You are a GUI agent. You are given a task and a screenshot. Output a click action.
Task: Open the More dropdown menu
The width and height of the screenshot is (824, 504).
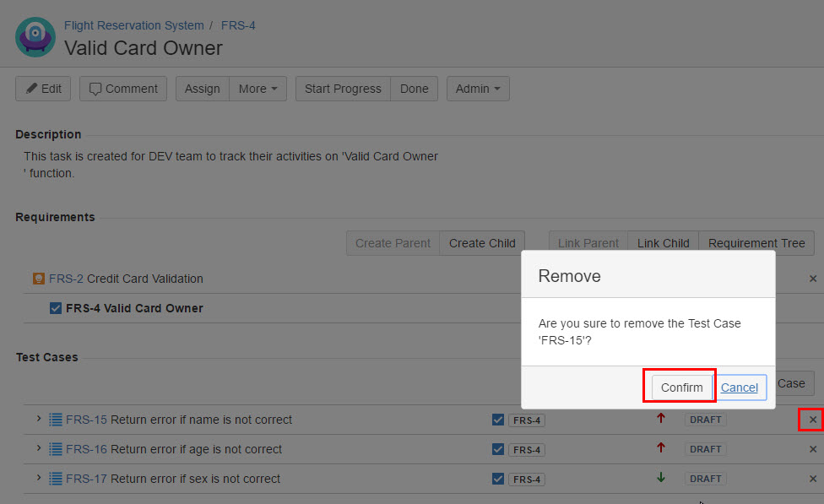coord(257,89)
